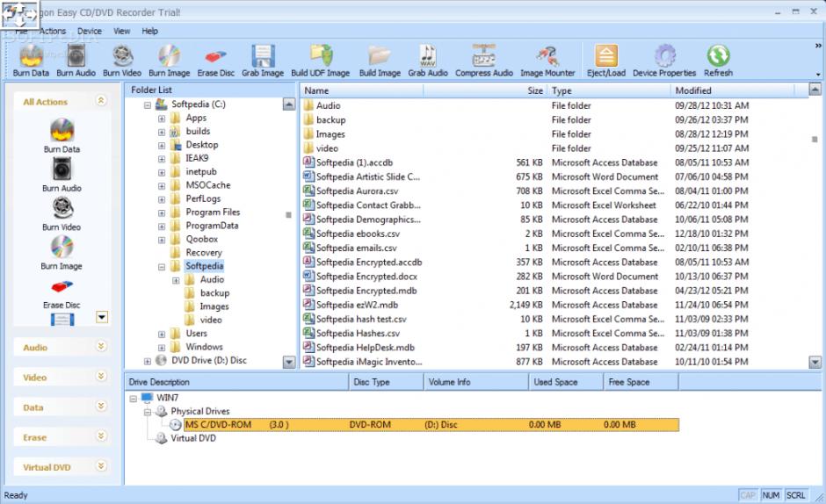This screenshot has height=504, width=826.
Task: Expand the Virtual DVD sidebar section
Action: 100,467
